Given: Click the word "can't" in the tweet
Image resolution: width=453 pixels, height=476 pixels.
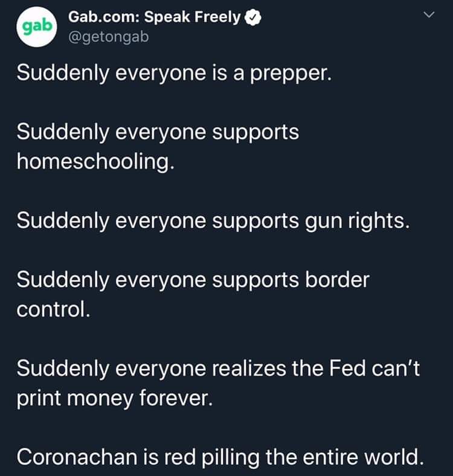Looking at the screenshot, I should [x=396, y=368].
